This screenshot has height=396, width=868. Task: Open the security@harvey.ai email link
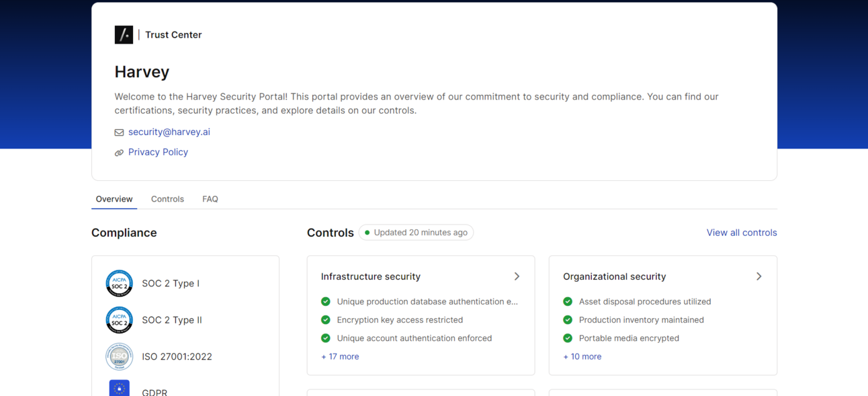[x=169, y=132]
